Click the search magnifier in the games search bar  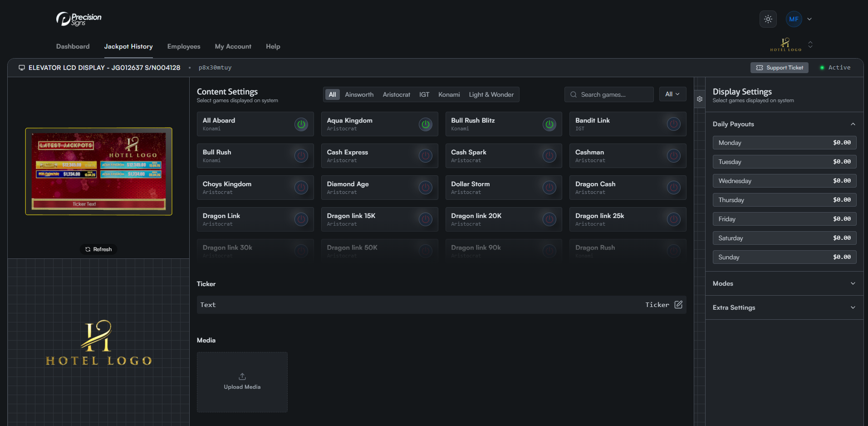tap(573, 94)
